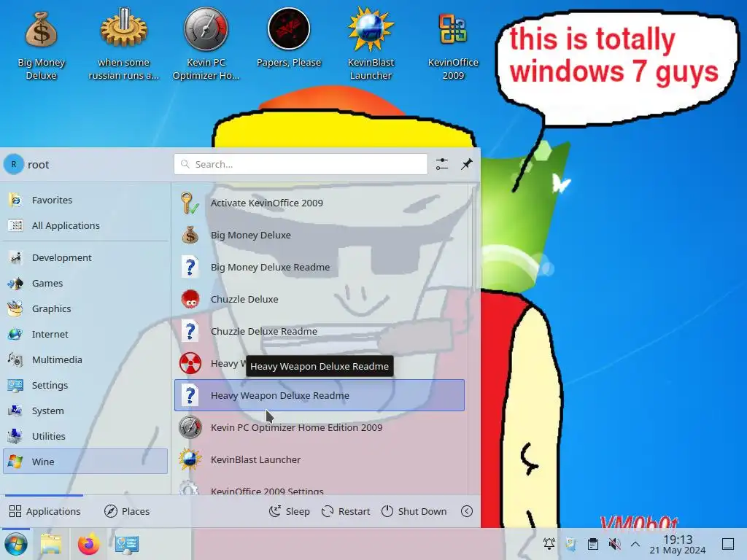Screen dimensions: 747x560
Task: Open KevinOffice 2009 desktop icon
Action: click(x=453, y=45)
